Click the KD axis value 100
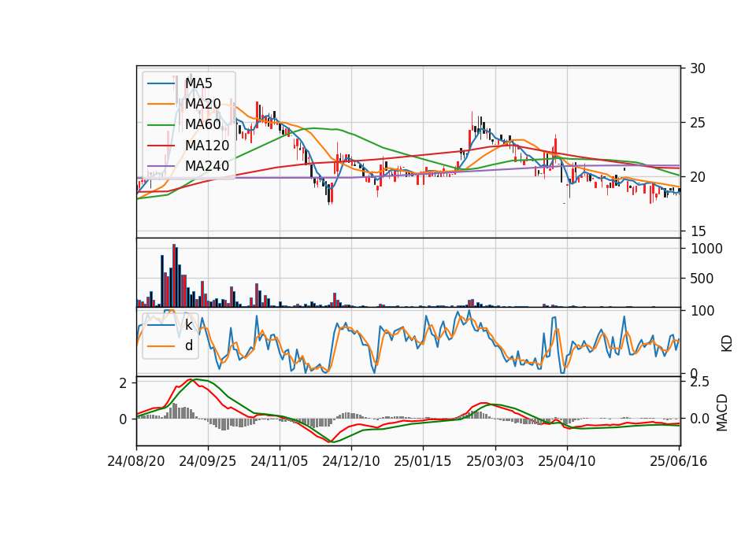The height and width of the screenshot is (543, 756). [702, 311]
